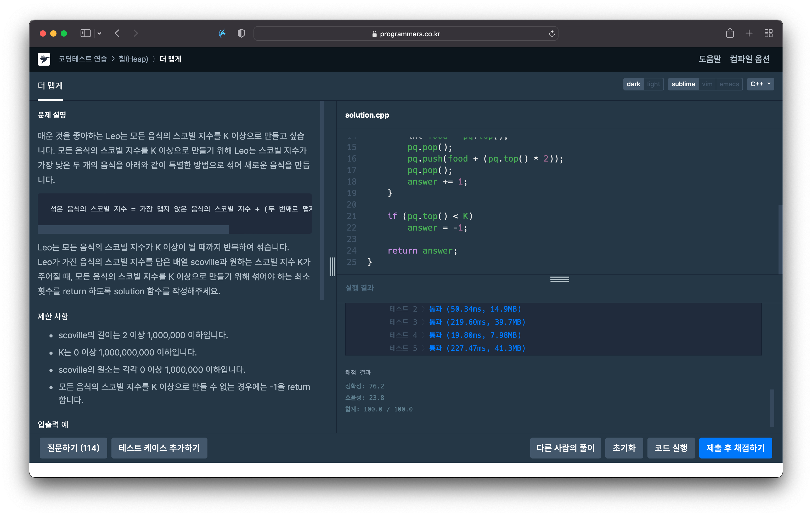Click the 테스트 2 통과 result line
The width and height of the screenshot is (812, 516).
coord(455,309)
